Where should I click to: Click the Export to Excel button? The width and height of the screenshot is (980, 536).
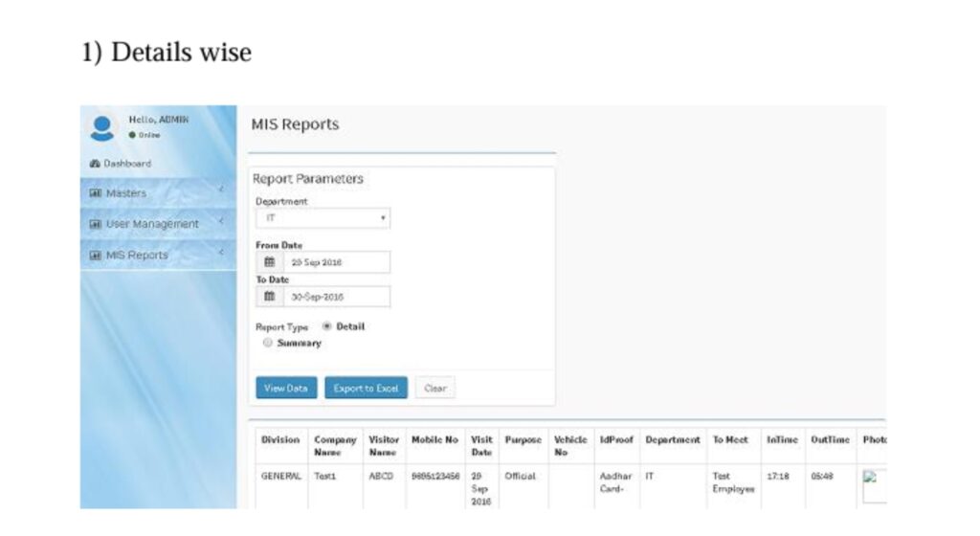366,388
